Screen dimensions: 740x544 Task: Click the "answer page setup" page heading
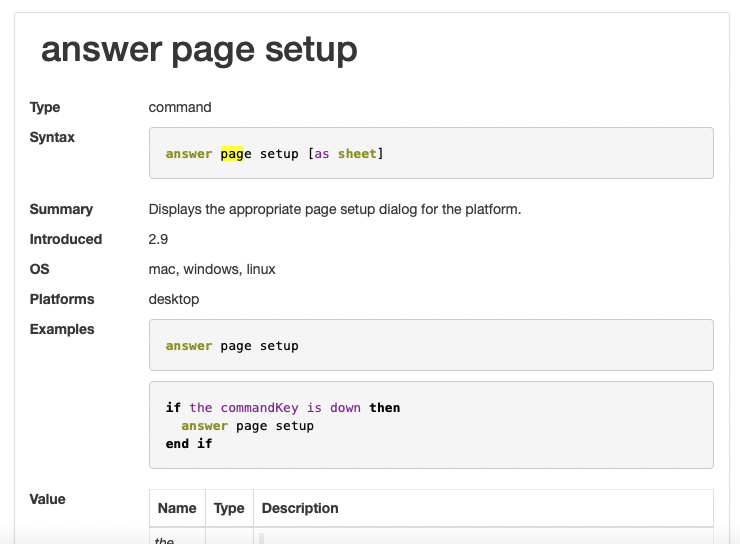199,49
